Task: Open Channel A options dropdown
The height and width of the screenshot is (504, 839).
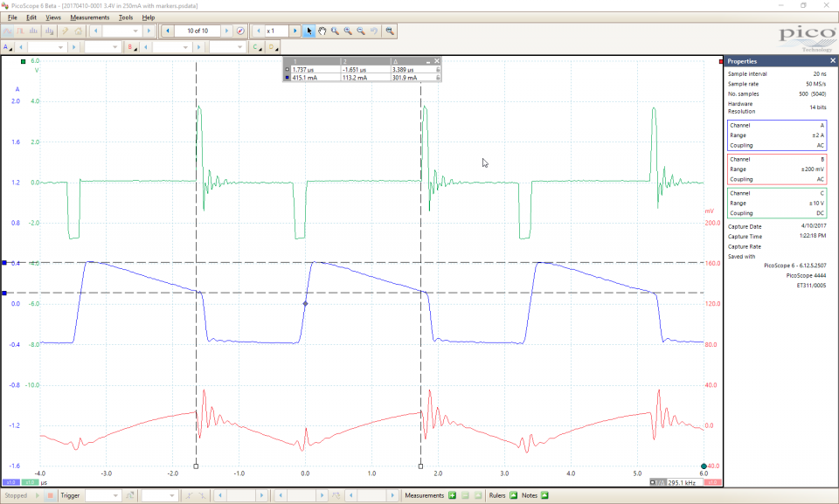Action: 7,47
